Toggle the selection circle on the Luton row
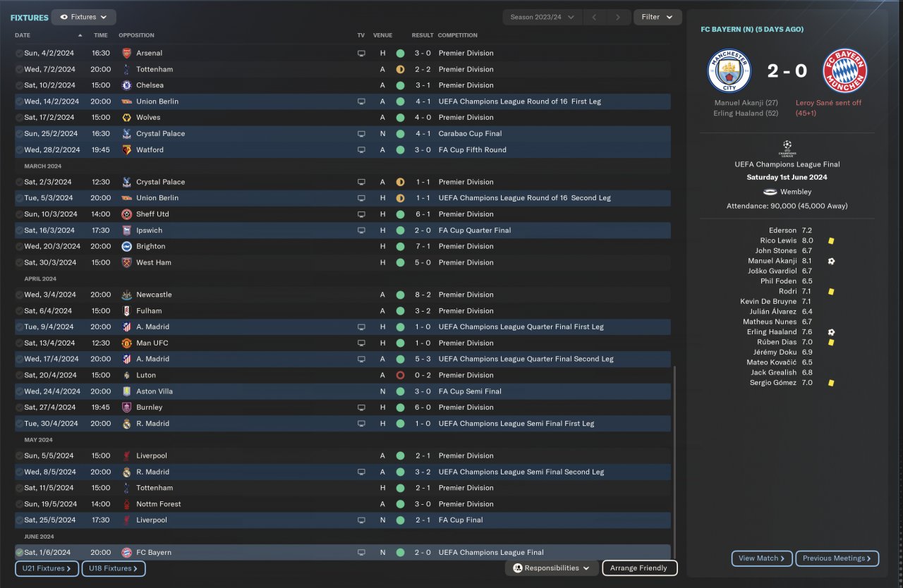 (19, 375)
